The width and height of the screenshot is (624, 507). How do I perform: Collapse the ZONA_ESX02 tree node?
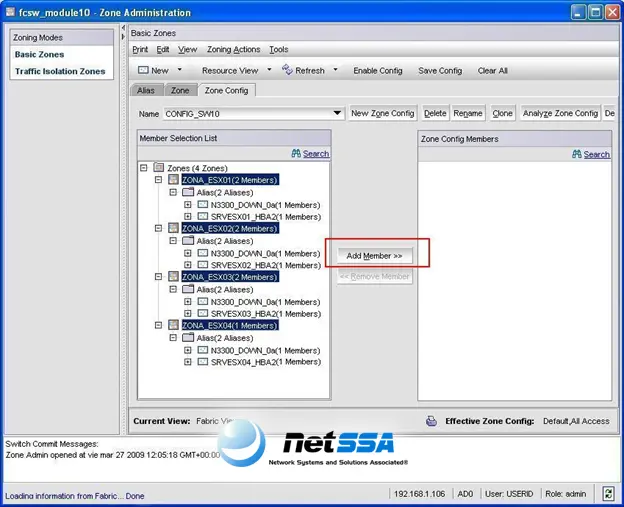[158, 228]
